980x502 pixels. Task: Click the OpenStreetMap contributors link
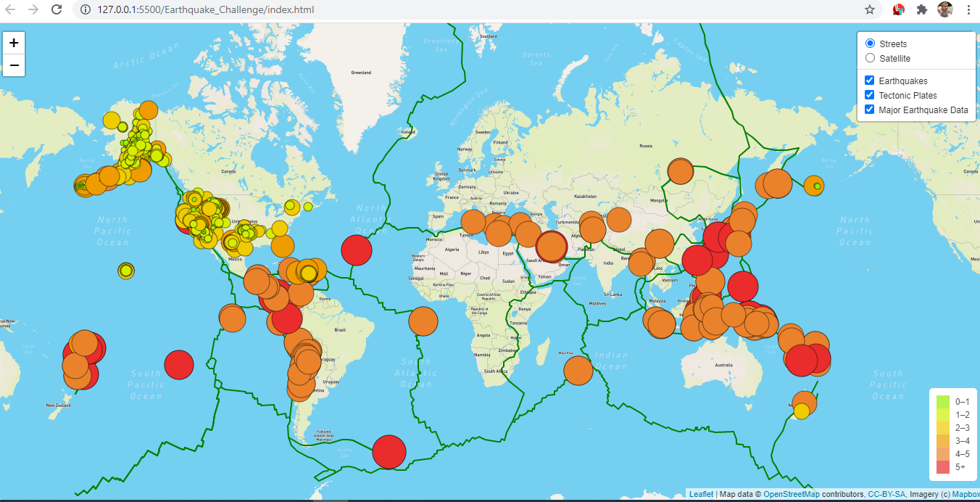(x=792, y=494)
